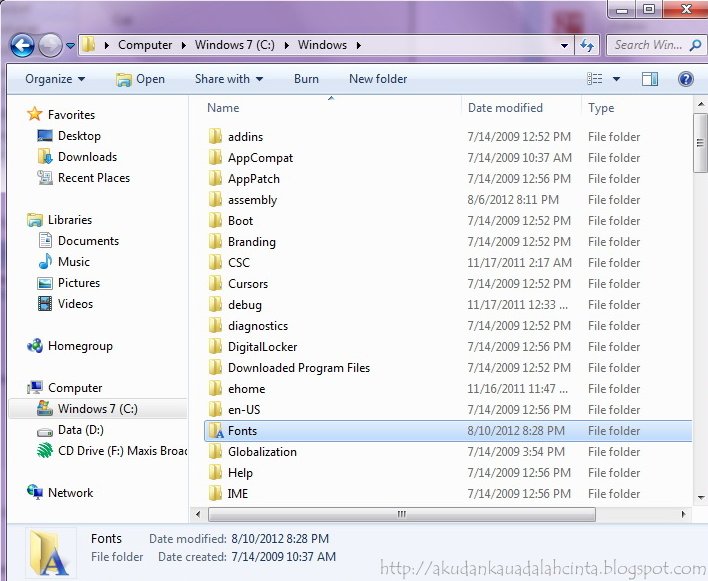Select the Homegroup icon in sidebar
This screenshot has height=581, width=708.
coord(36,346)
